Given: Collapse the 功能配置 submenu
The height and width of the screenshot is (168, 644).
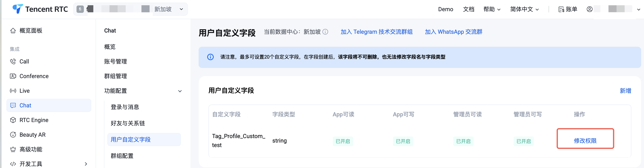Looking at the screenshot, I should click(180, 91).
